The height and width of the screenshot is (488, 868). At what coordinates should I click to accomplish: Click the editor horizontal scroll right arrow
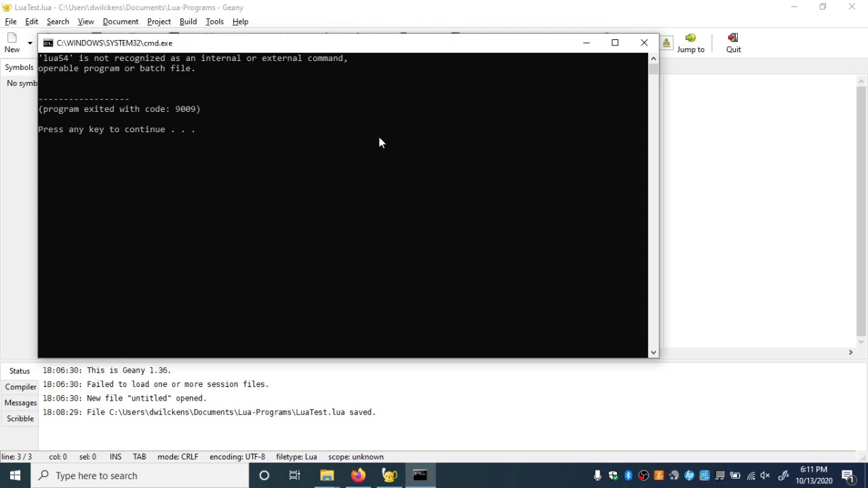pyautogui.click(x=850, y=352)
